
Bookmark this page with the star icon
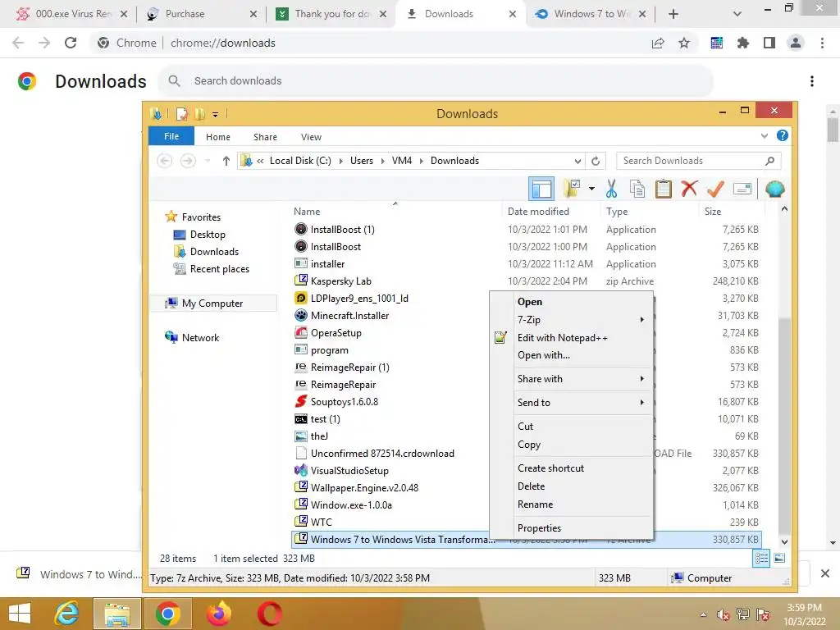(x=684, y=43)
